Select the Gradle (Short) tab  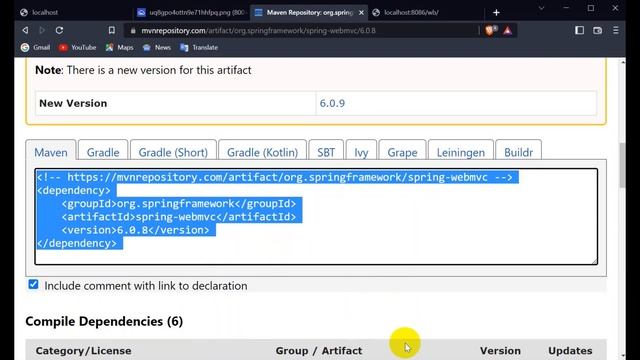[173, 152]
